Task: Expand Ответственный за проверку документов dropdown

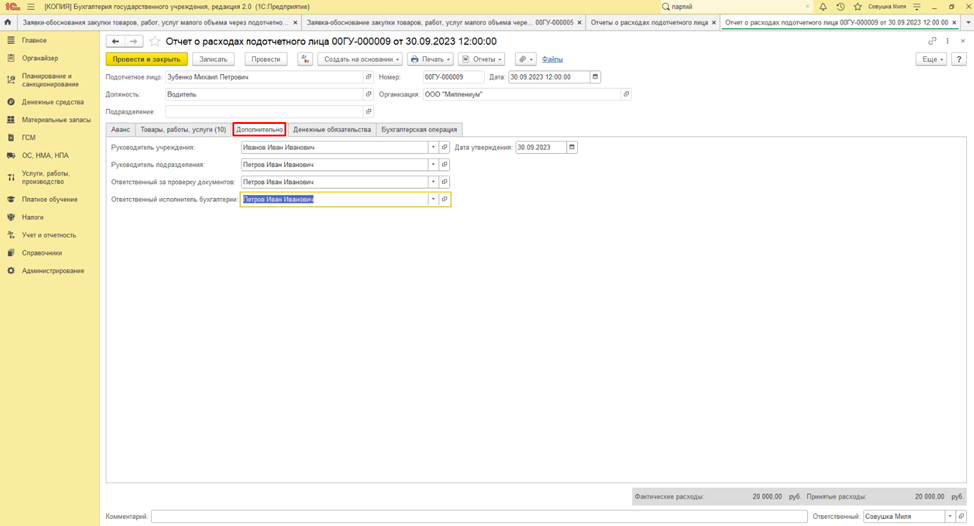Action: [433, 182]
